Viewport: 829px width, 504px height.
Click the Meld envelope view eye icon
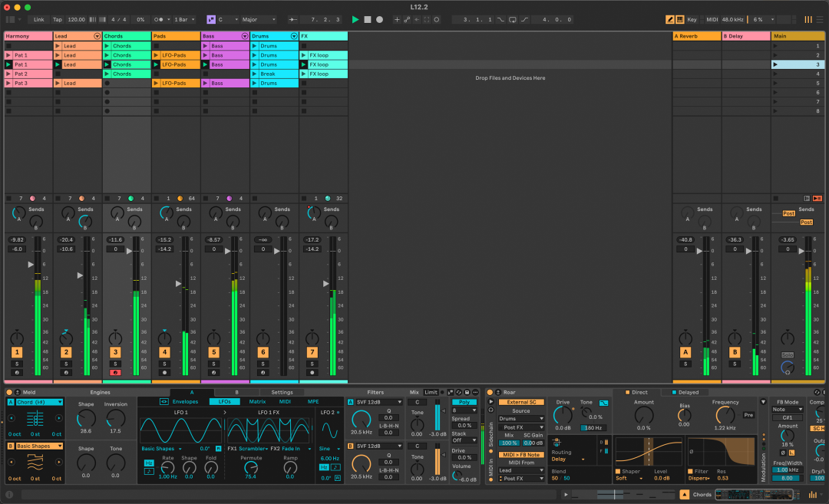click(164, 401)
